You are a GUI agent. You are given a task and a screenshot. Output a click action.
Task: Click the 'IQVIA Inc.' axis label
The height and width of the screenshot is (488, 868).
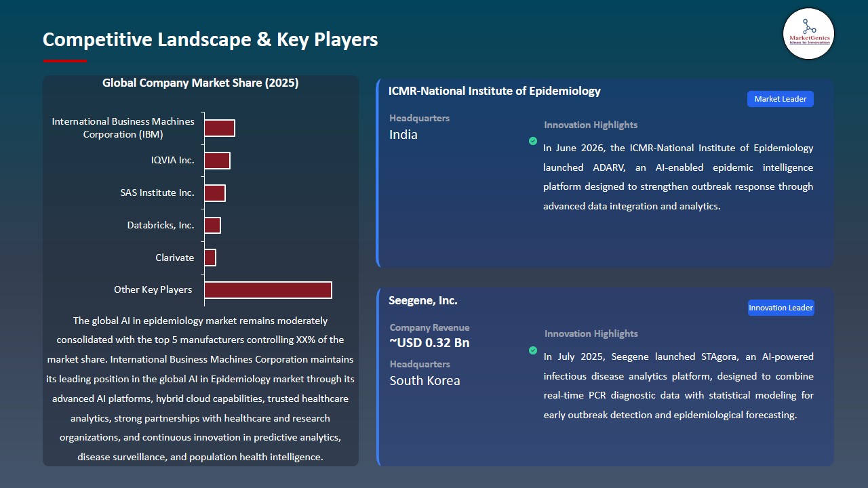[x=173, y=161]
